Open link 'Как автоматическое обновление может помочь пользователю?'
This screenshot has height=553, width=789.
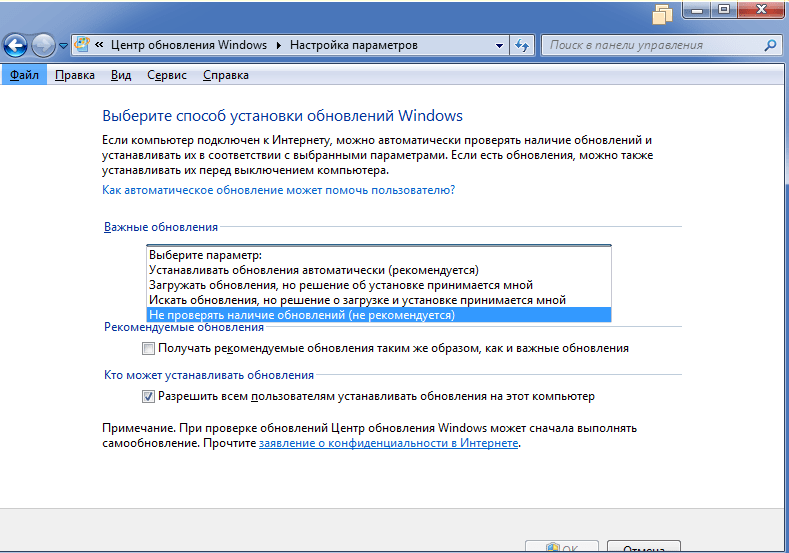click(278, 190)
